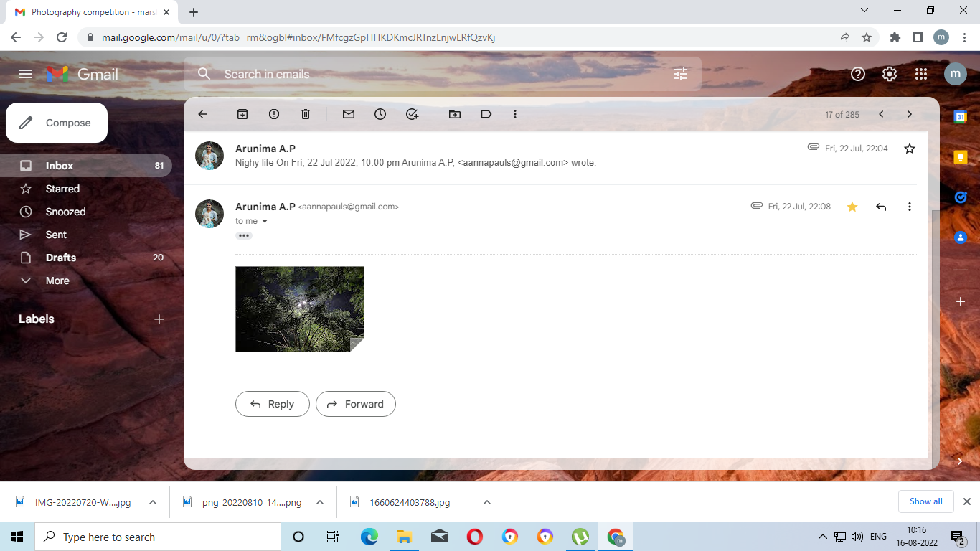Expand the 'to me' recipient details

265,222
